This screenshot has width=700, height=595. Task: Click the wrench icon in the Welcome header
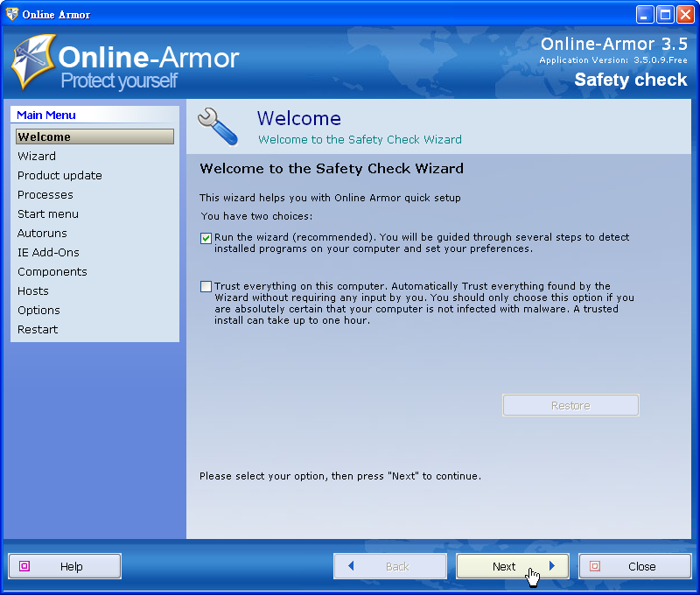(217, 125)
